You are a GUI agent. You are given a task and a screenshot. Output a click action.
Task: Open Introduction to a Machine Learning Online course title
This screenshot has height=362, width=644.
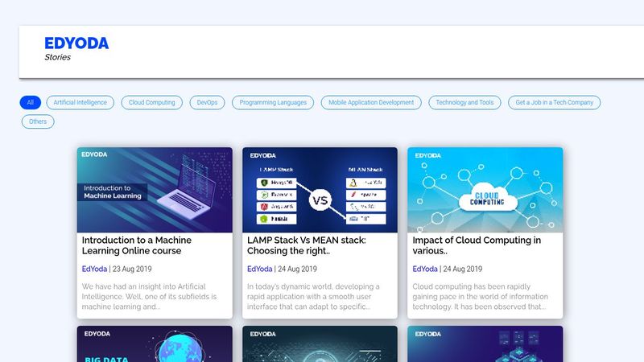tap(137, 245)
